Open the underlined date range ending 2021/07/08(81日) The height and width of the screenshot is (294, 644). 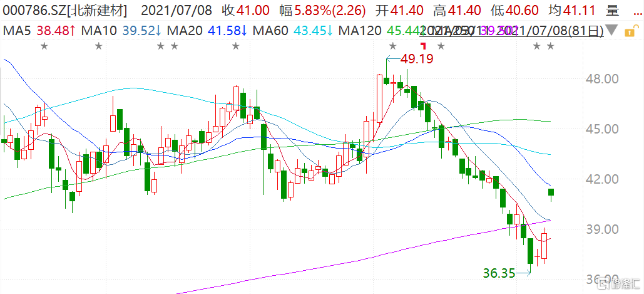pyautogui.click(x=512, y=30)
